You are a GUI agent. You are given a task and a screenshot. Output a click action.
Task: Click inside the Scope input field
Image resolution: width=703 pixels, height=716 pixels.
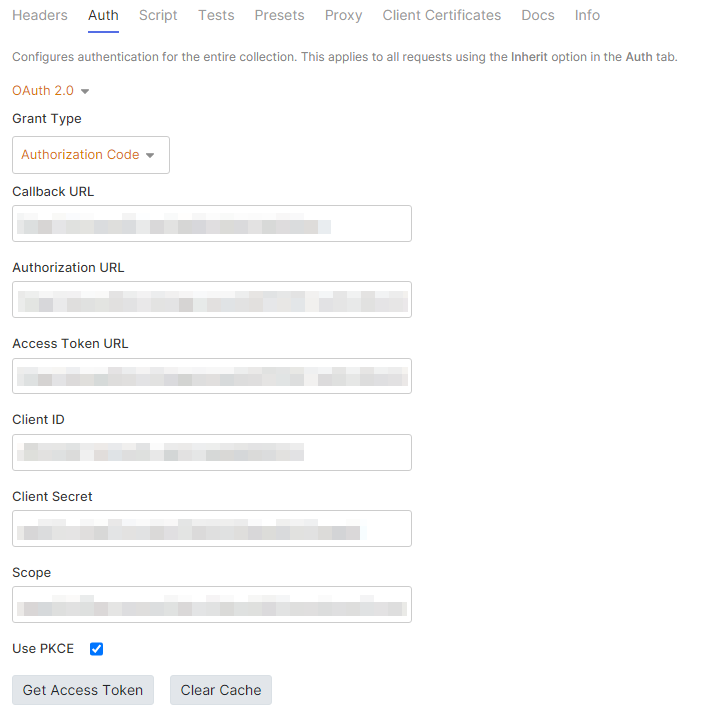pos(212,605)
